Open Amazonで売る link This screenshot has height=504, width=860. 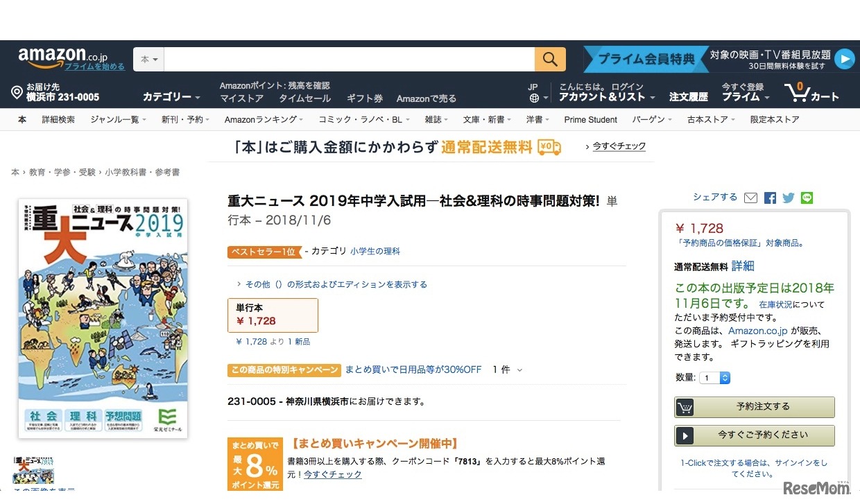427,98
